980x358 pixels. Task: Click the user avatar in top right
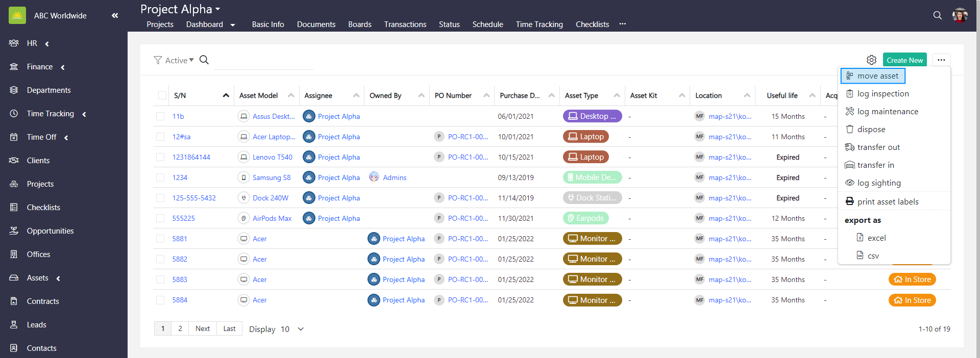[960, 15]
